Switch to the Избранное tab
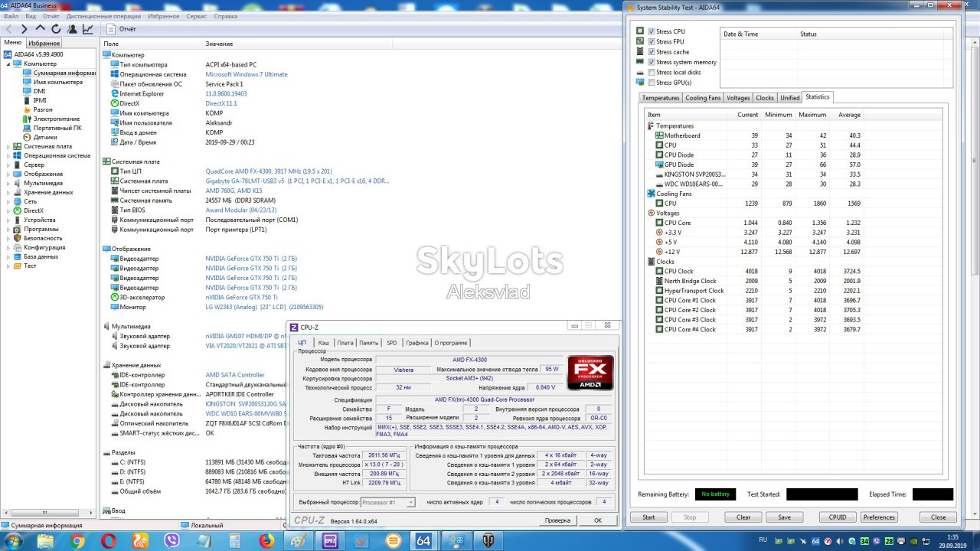 [x=44, y=43]
